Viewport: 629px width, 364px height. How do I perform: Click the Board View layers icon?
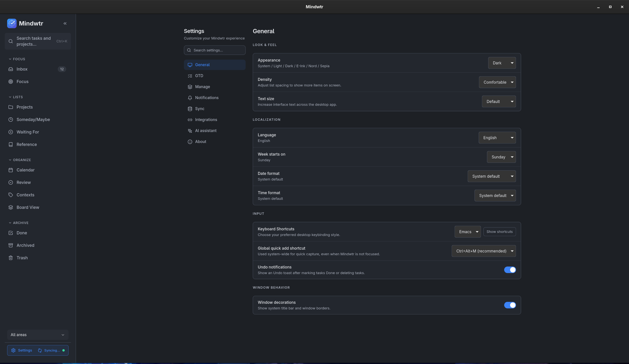(11, 207)
